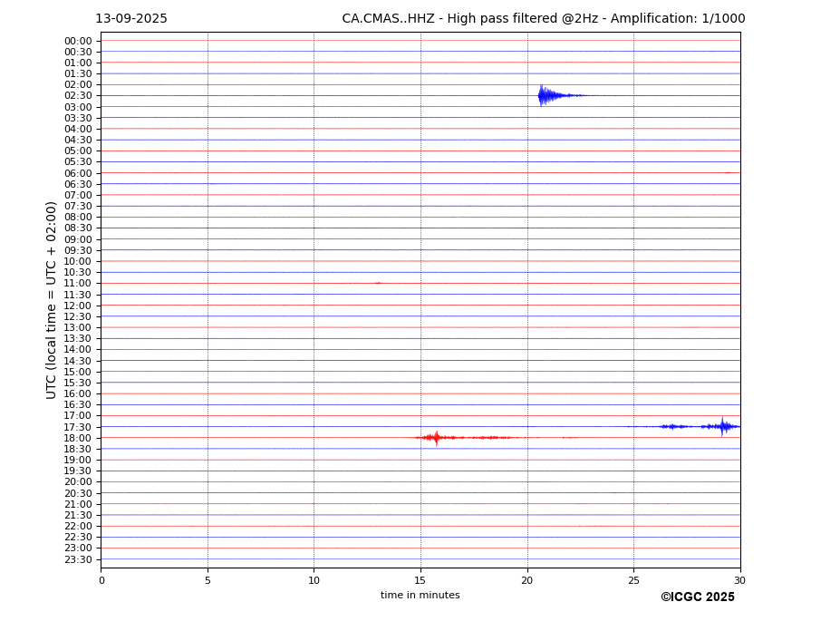The image size is (840, 631).
Task: Click the 15:30 time label
Action: point(78,383)
